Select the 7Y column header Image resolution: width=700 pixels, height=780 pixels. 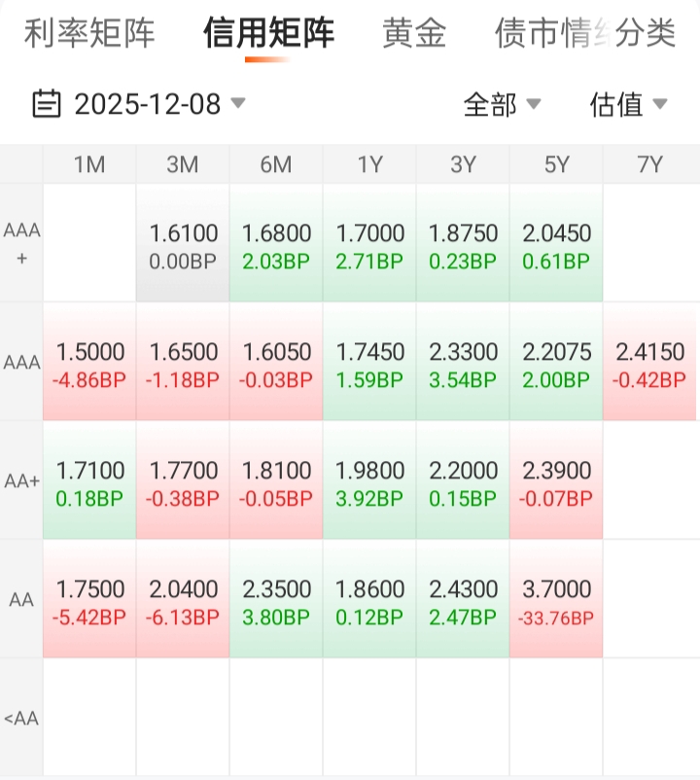pyautogui.click(x=649, y=164)
